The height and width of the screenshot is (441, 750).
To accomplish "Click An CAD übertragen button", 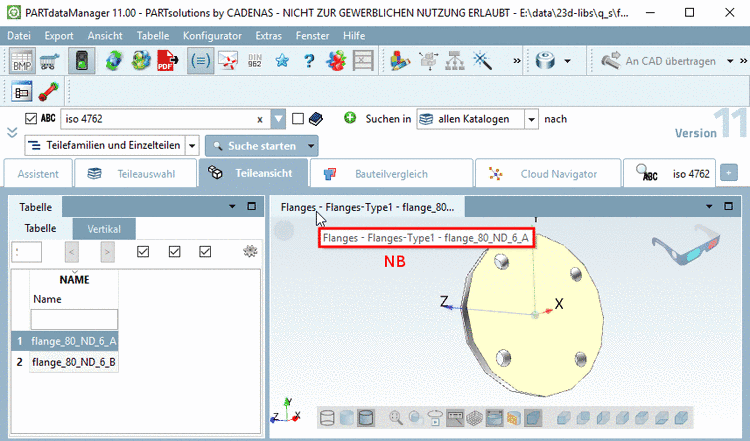I will 659,61.
